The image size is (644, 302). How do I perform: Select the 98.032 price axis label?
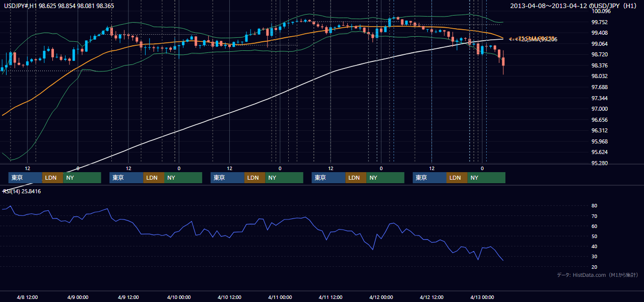[x=600, y=76]
